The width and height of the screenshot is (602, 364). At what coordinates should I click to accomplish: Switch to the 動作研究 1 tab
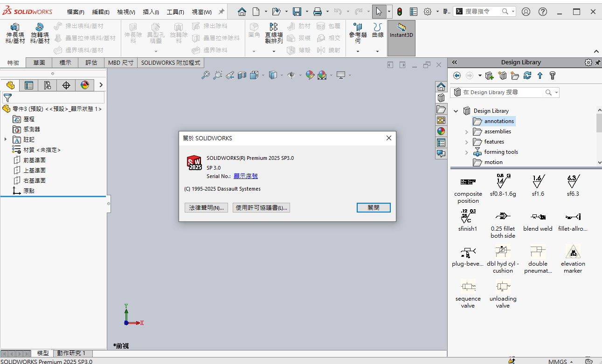pyautogui.click(x=71, y=353)
